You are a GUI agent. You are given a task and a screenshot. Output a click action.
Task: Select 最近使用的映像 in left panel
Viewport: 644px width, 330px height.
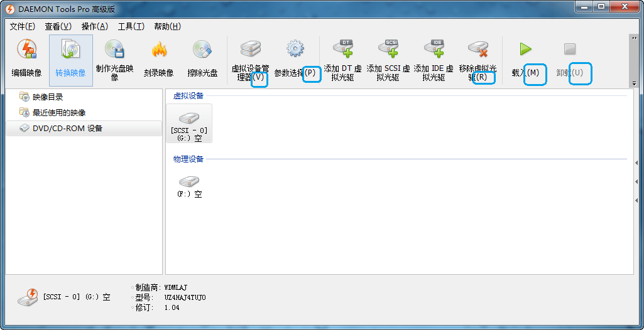[58, 113]
